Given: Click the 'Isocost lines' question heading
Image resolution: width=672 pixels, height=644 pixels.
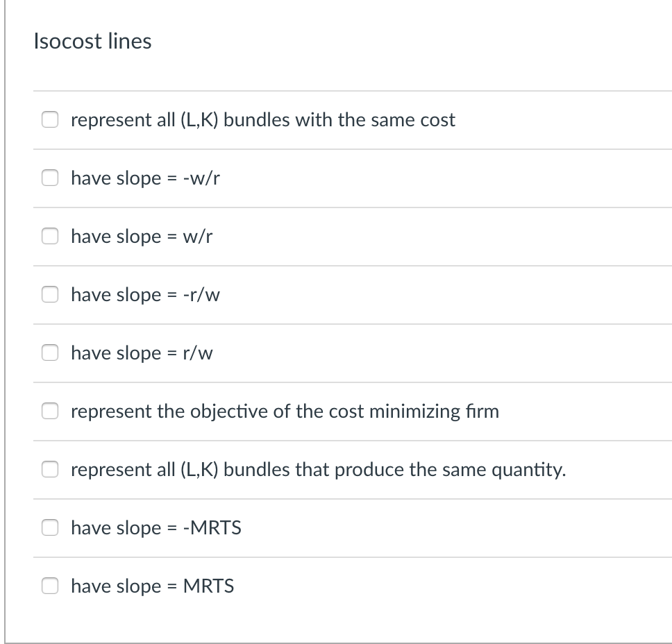Looking at the screenshot, I should (x=93, y=41).
